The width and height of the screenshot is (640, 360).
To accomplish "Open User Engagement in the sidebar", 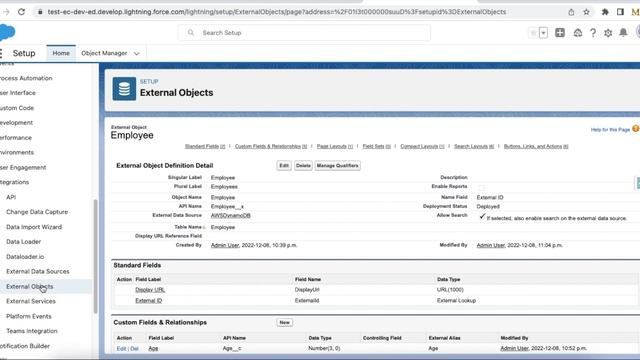I will coord(23,167).
